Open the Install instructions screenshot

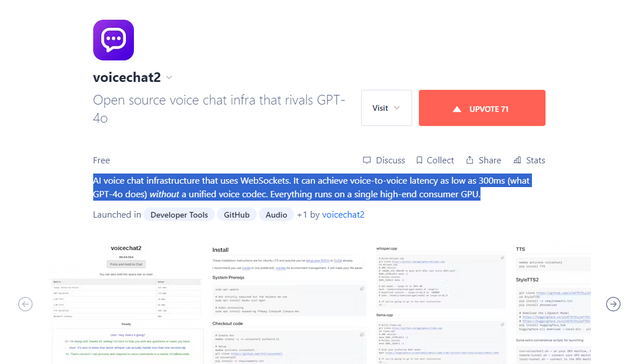point(289,304)
